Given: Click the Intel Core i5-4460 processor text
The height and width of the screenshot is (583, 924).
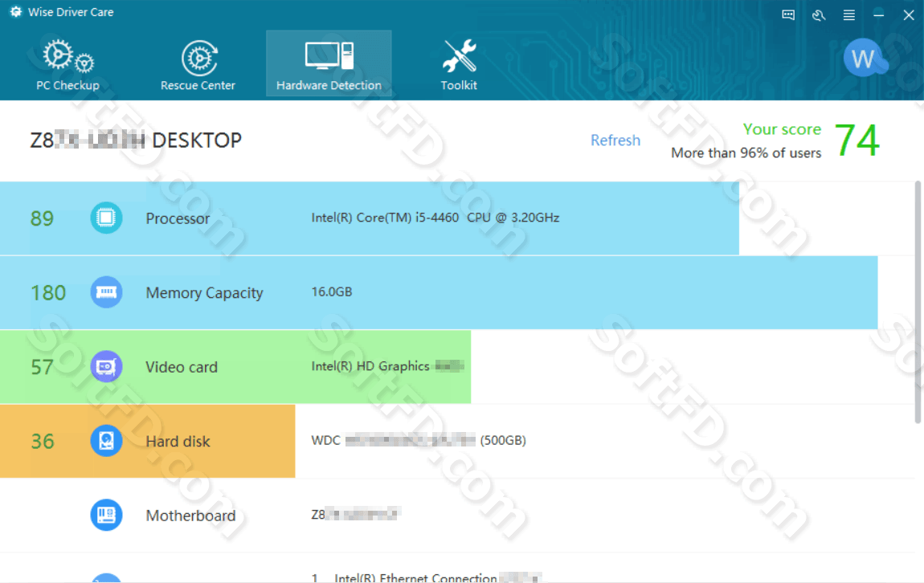Looking at the screenshot, I should click(x=435, y=218).
